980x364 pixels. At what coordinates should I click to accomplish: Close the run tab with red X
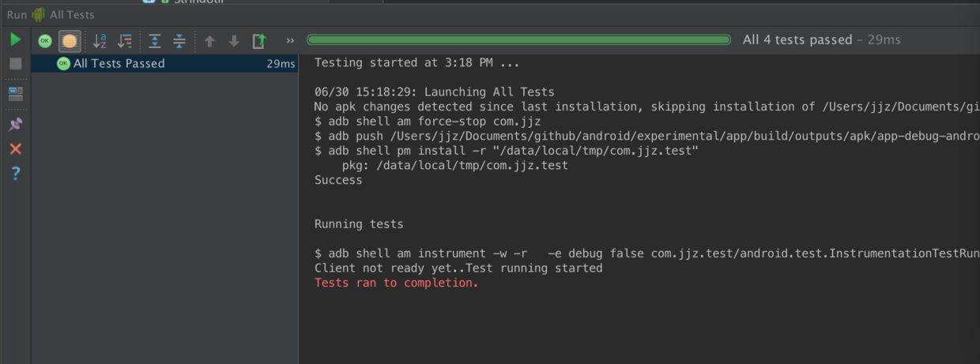pyautogui.click(x=15, y=148)
